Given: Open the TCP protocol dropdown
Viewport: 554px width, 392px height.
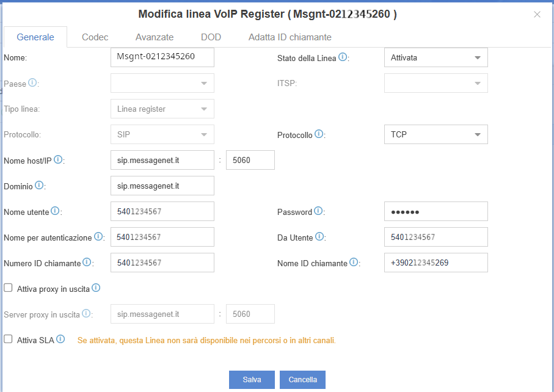Looking at the screenshot, I should [x=436, y=134].
